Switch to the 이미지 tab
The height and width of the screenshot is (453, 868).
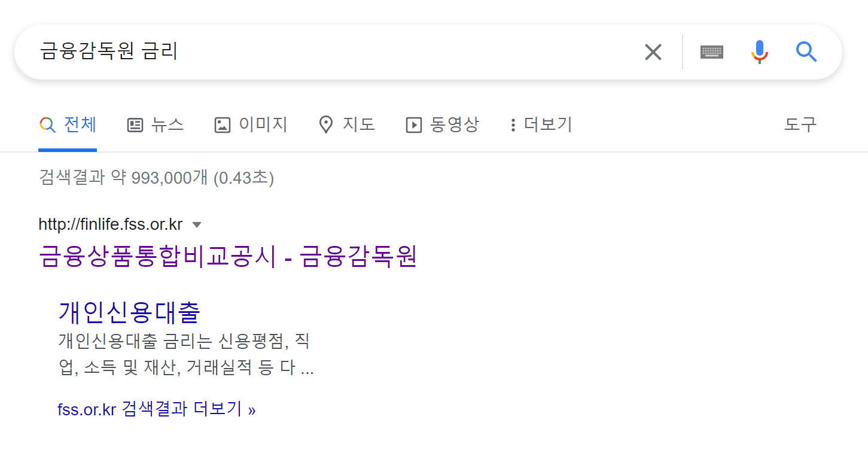click(251, 124)
